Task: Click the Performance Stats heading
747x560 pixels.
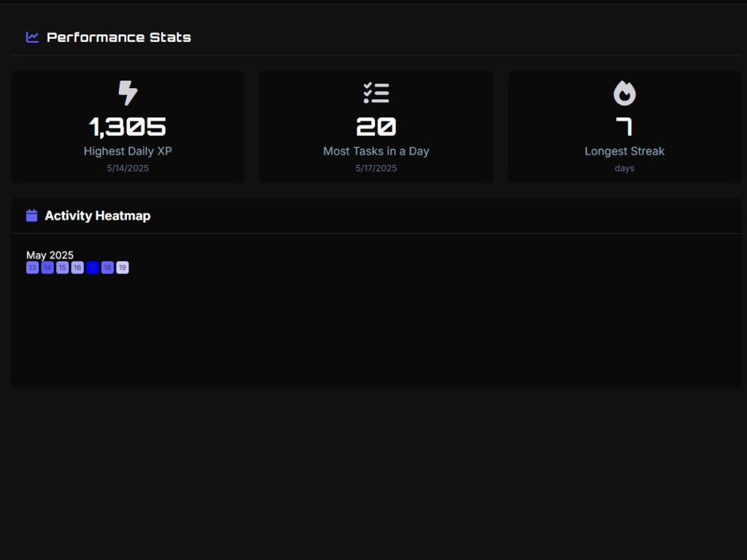Action: point(119,37)
